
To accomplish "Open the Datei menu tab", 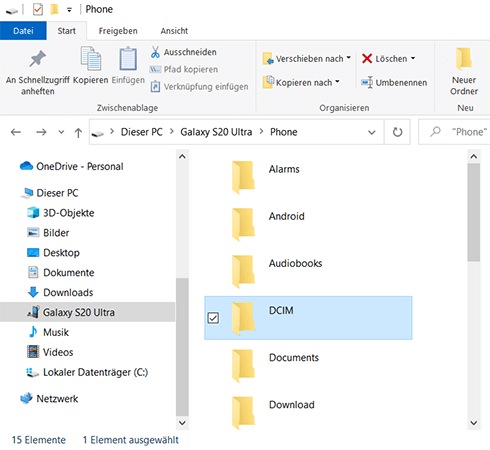I will pos(23,31).
